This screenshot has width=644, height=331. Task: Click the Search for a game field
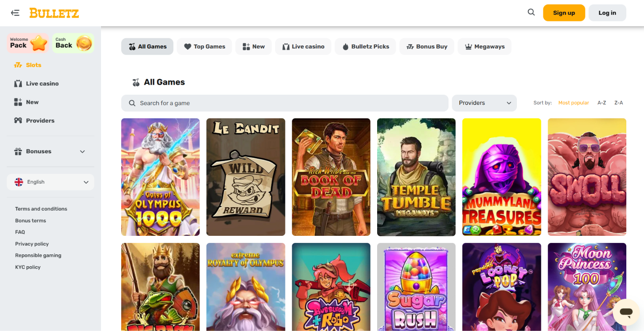pos(285,103)
